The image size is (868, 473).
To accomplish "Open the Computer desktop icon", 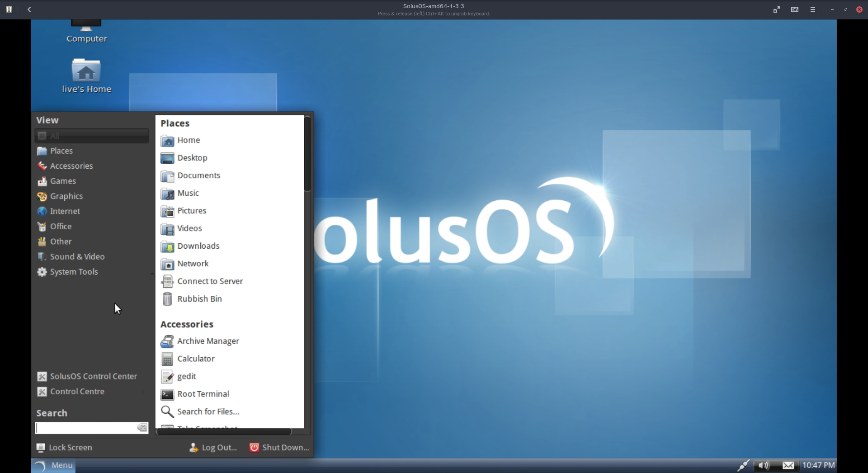I will coord(86,32).
